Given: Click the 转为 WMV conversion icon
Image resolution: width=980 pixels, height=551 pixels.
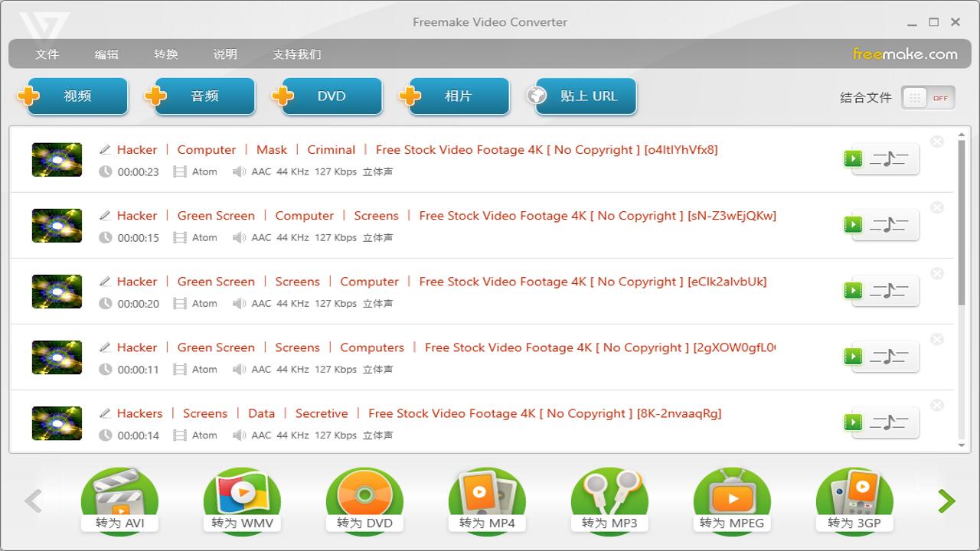Looking at the screenshot, I should pyautogui.click(x=242, y=500).
